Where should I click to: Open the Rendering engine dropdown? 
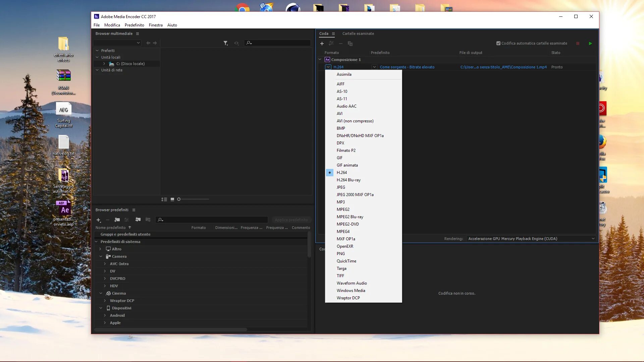tap(531, 239)
